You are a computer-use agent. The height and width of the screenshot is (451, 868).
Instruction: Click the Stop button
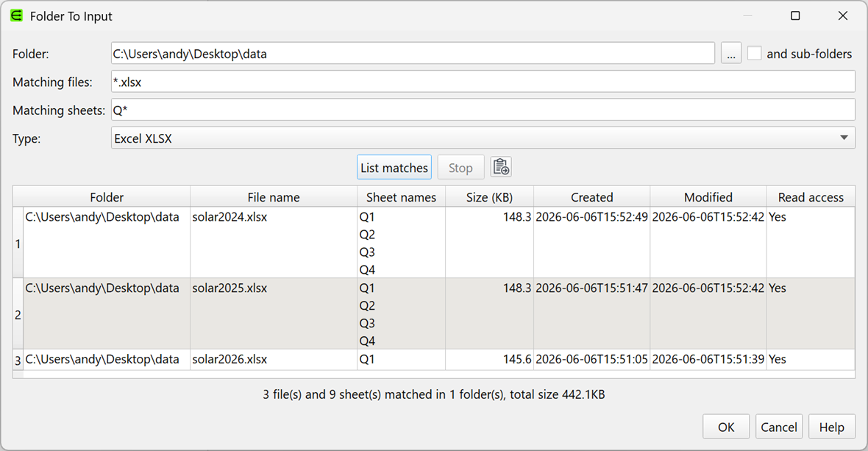(x=460, y=168)
